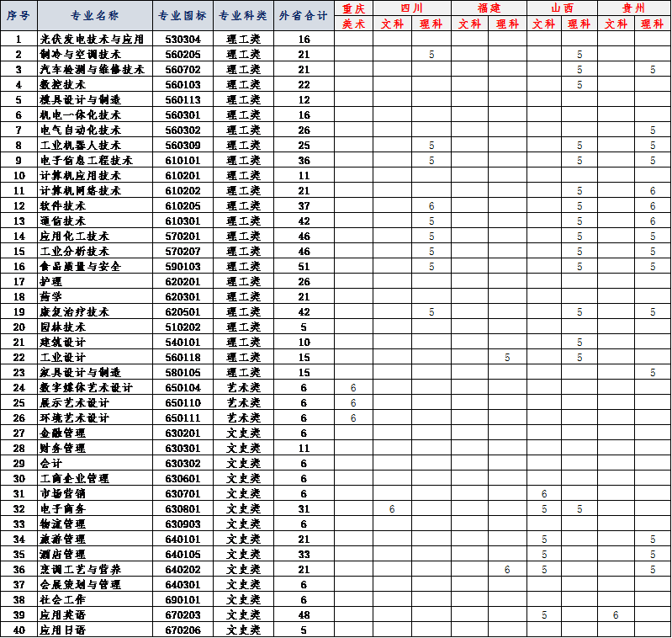This screenshot has width=672, height=638.
Task: Select the 序号 column header
Action: tap(19, 15)
